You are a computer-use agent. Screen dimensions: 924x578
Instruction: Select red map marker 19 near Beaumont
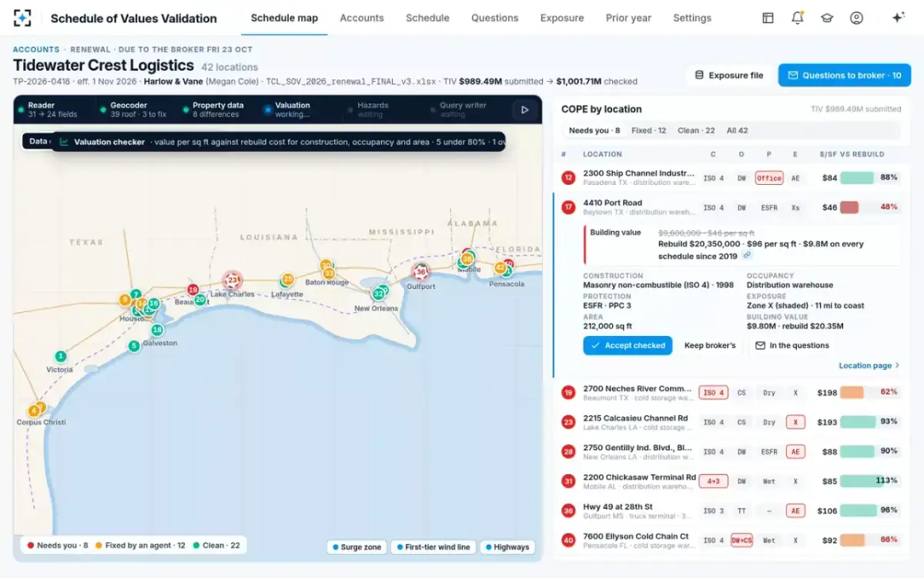click(193, 291)
